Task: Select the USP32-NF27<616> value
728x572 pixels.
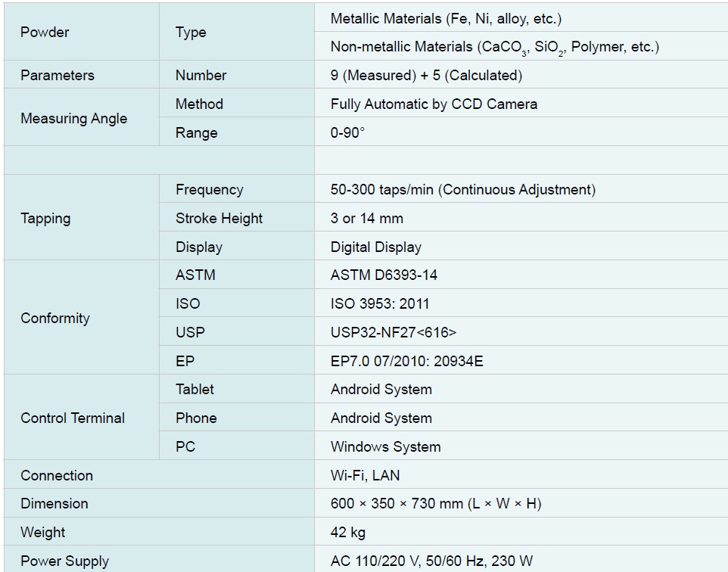Action: coord(393,333)
